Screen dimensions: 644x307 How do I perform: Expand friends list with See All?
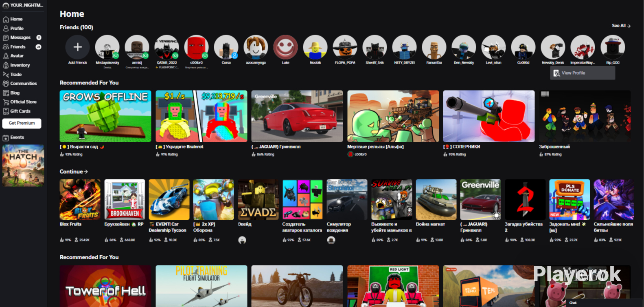[621, 26]
